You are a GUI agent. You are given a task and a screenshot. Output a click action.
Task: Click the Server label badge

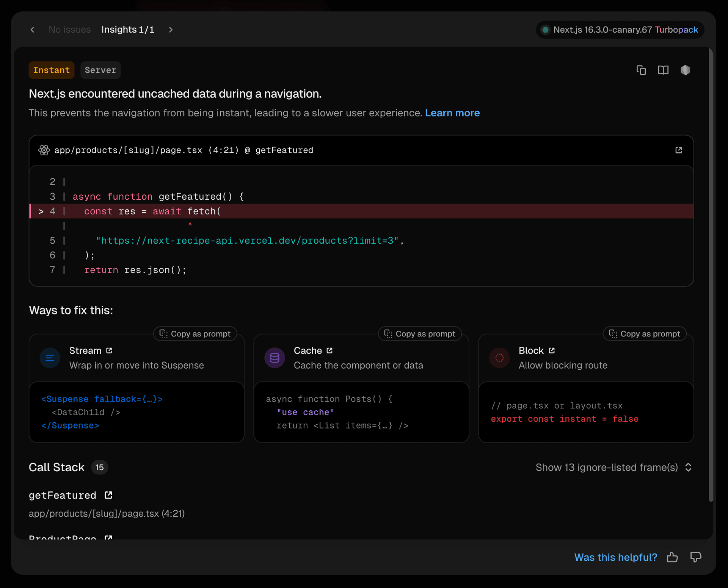tap(100, 70)
